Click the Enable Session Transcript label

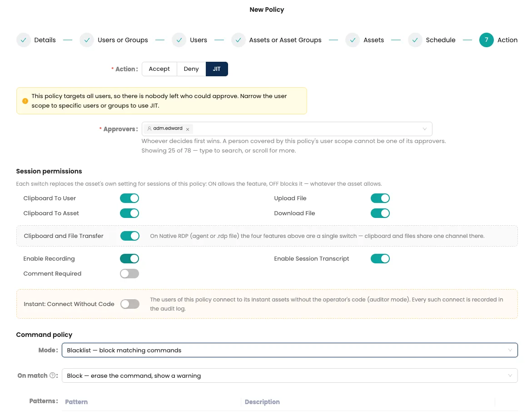(x=312, y=259)
